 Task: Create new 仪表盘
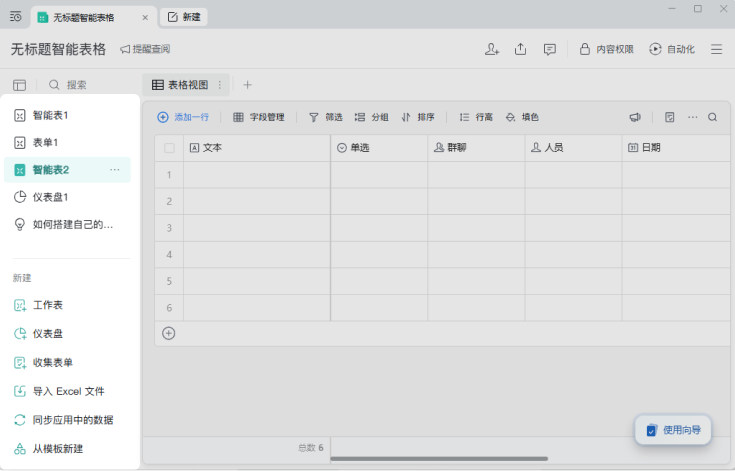(38, 334)
